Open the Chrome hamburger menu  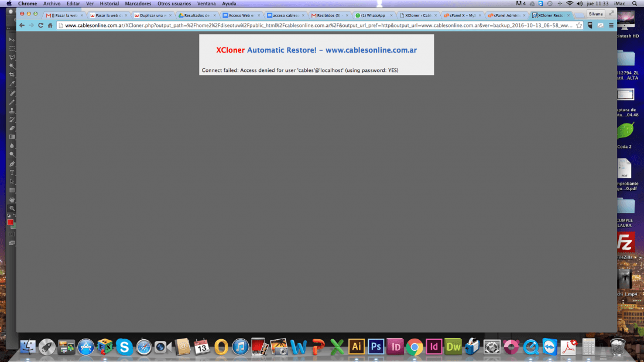(x=611, y=26)
